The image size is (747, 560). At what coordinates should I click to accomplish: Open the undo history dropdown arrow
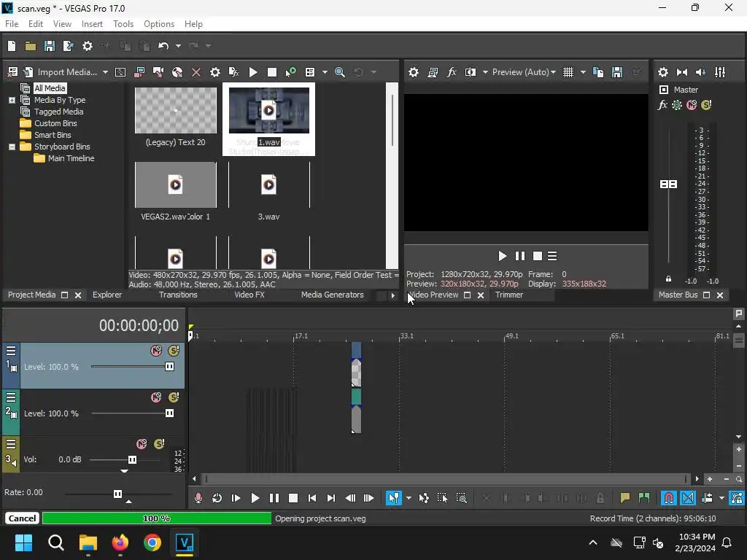178,46
